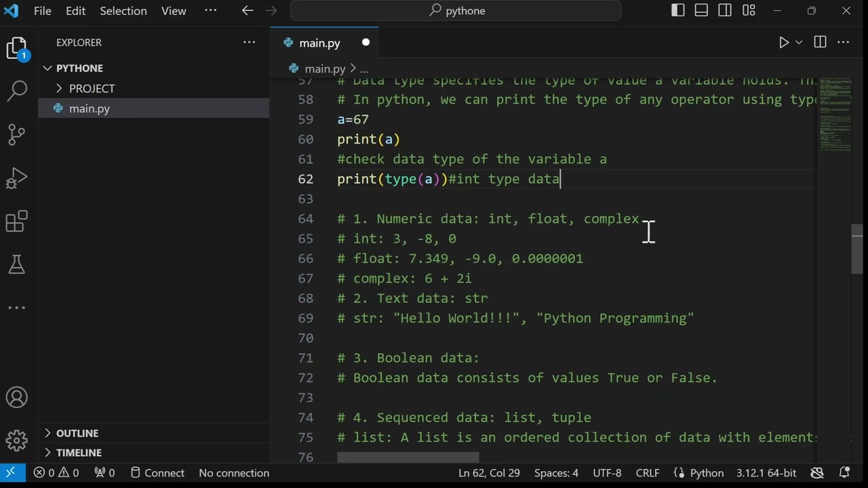Toggle the bottom Panel
Screen dimensions: 868x488
(x=702, y=11)
